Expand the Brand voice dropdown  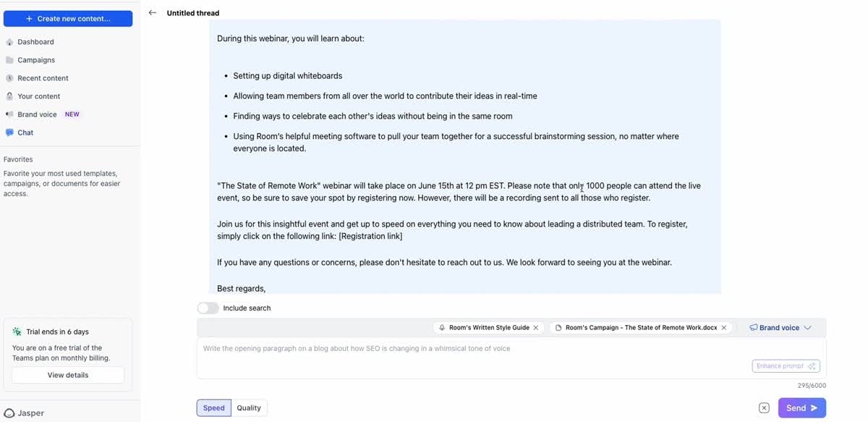(x=780, y=328)
